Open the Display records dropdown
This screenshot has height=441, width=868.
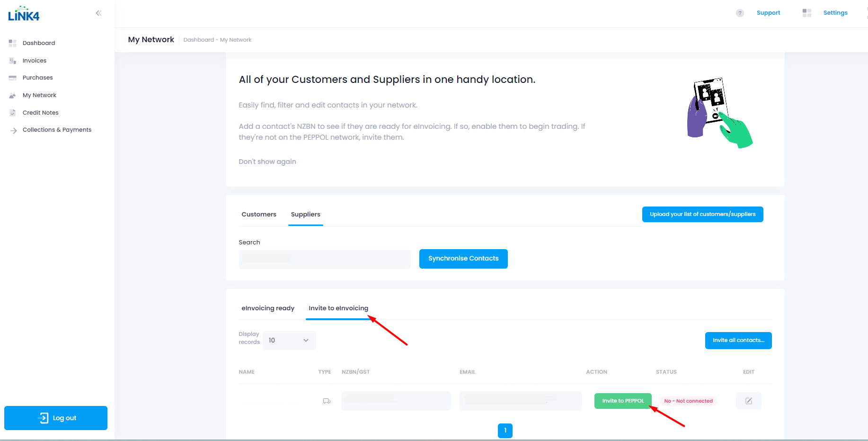pyautogui.click(x=289, y=341)
